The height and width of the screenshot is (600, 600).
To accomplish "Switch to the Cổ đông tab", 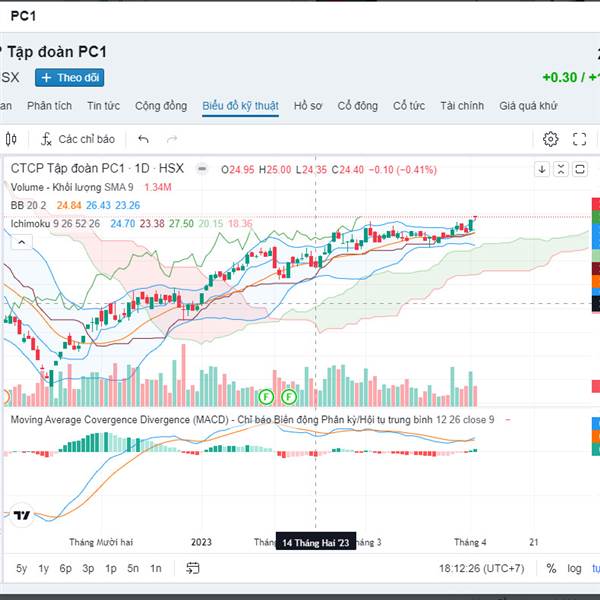I will click(x=357, y=106).
